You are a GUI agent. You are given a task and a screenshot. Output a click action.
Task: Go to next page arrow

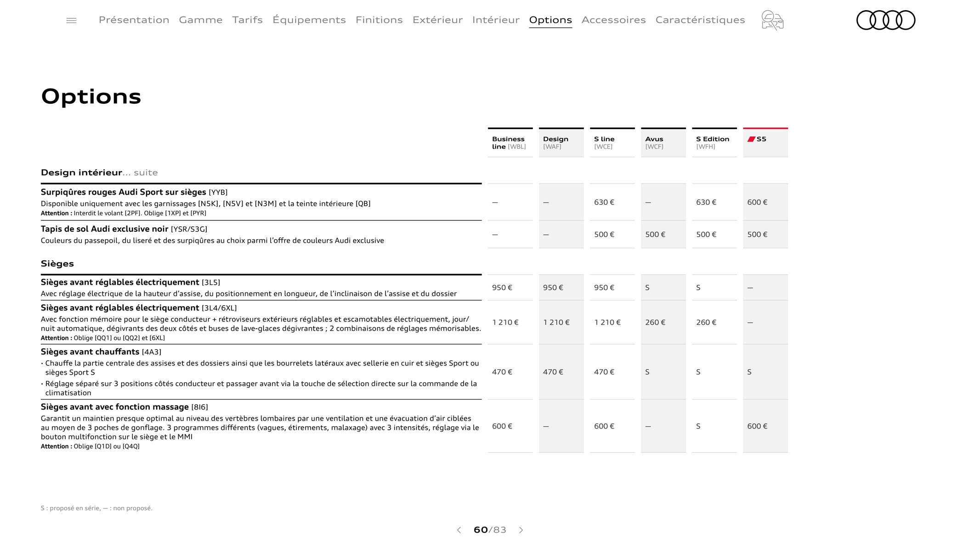pos(521,530)
